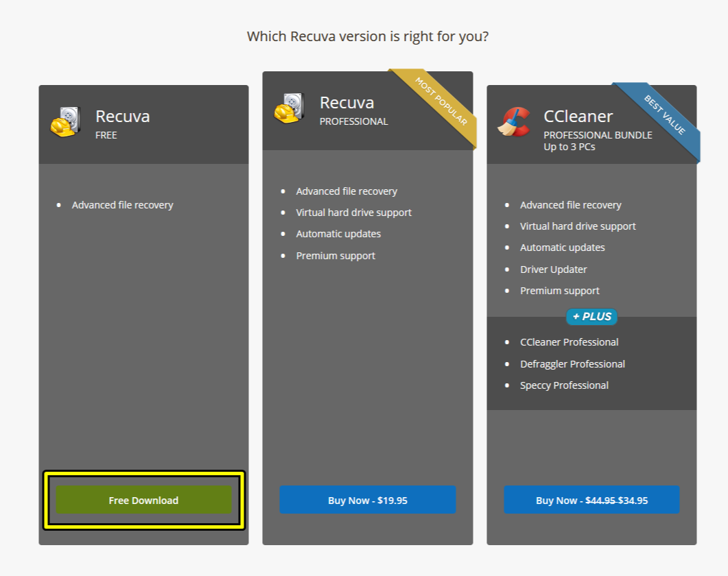Screen dimensions: 728x576
Task: Click 'Driver Updater' feature text
Action: (x=554, y=269)
